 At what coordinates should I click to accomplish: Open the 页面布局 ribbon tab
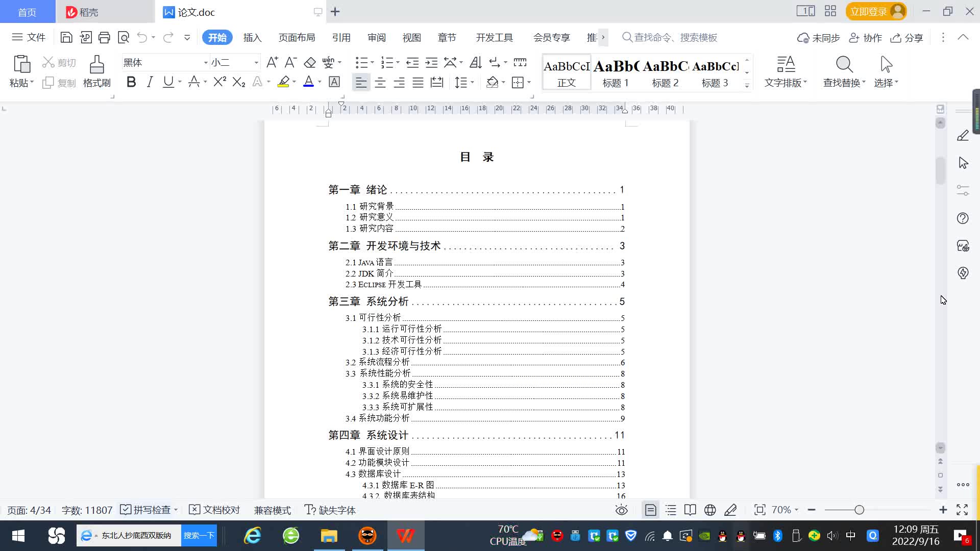pyautogui.click(x=297, y=37)
